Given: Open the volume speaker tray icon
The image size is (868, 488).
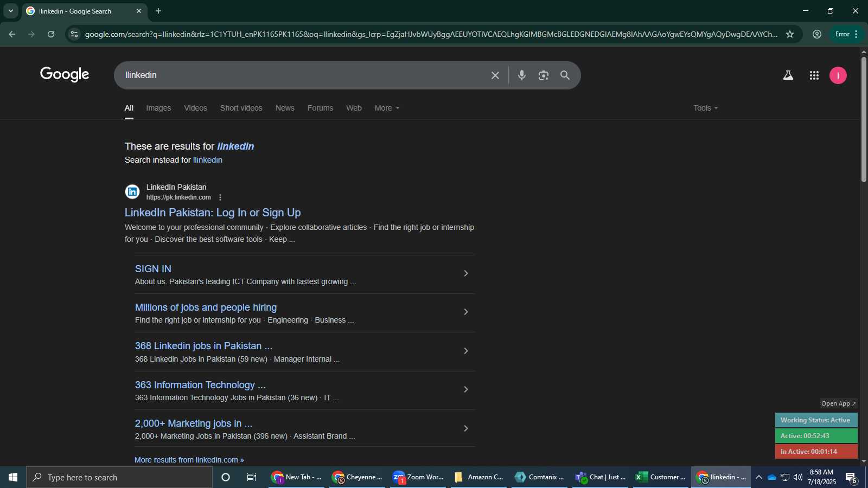Looking at the screenshot, I should 797,477.
